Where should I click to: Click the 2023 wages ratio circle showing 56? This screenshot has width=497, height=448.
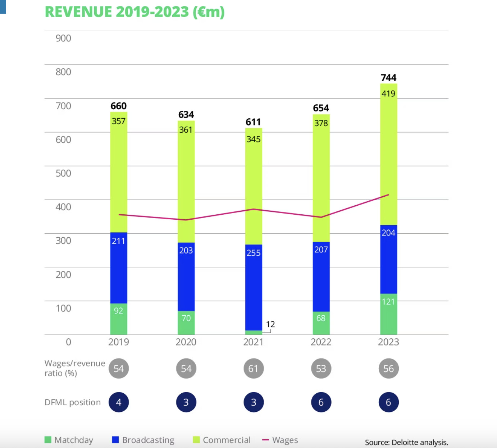388,369
